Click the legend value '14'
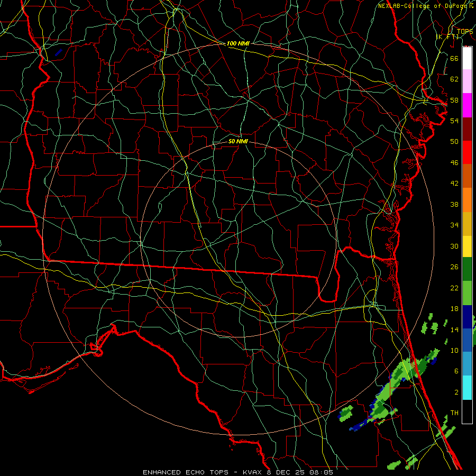Viewport: 476px width, 476px height. [454, 329]
